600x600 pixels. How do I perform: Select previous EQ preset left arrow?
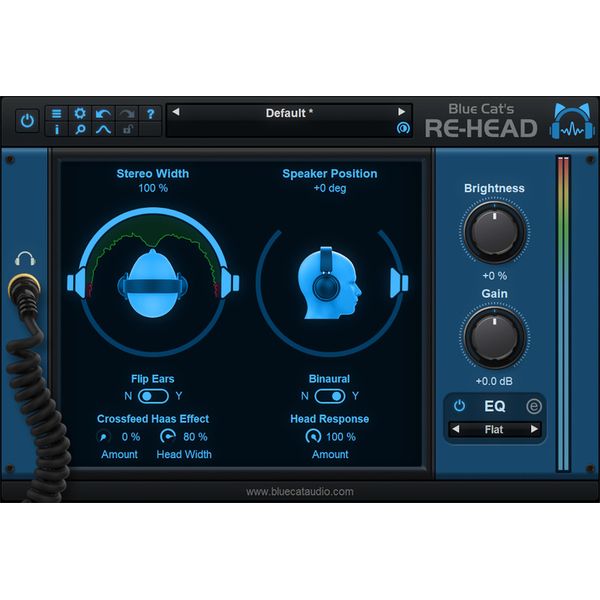click(x=455, y=429)
